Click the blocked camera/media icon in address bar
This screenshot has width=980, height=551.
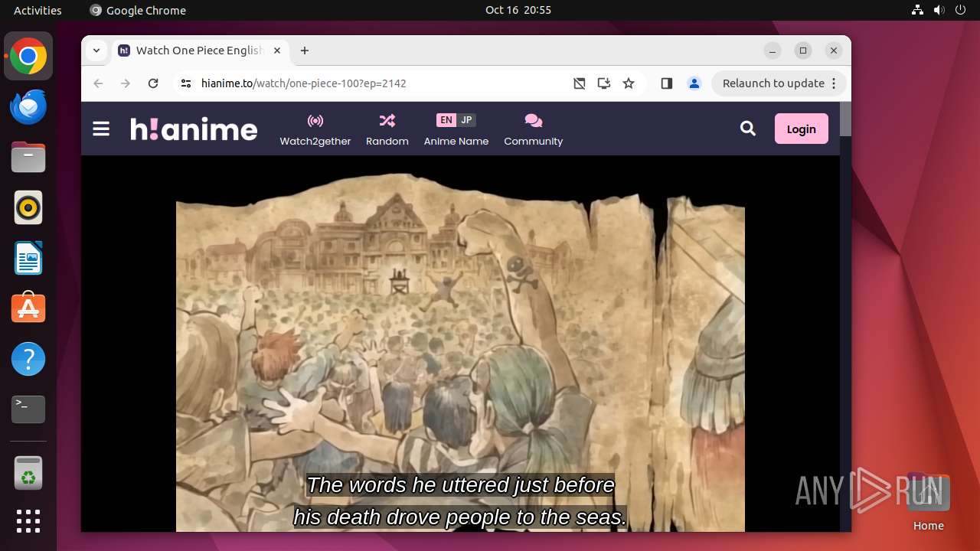click(580, 83)
